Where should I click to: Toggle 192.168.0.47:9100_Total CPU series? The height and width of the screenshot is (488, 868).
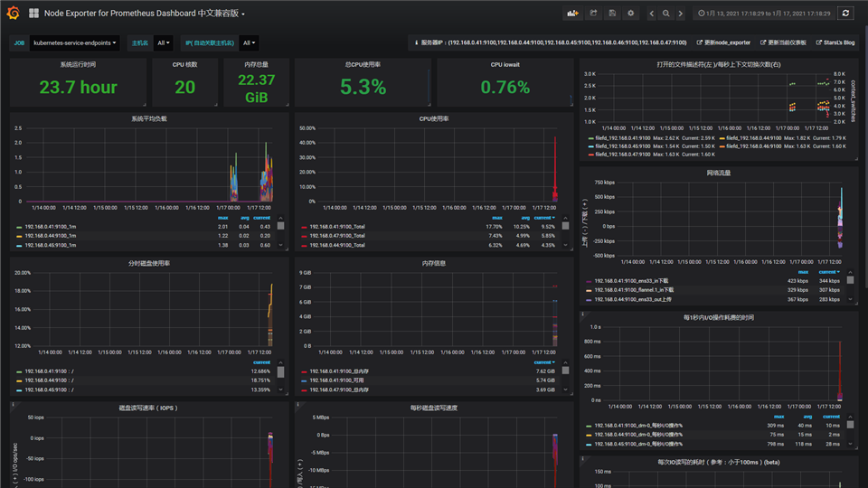(x=337, y=236)
